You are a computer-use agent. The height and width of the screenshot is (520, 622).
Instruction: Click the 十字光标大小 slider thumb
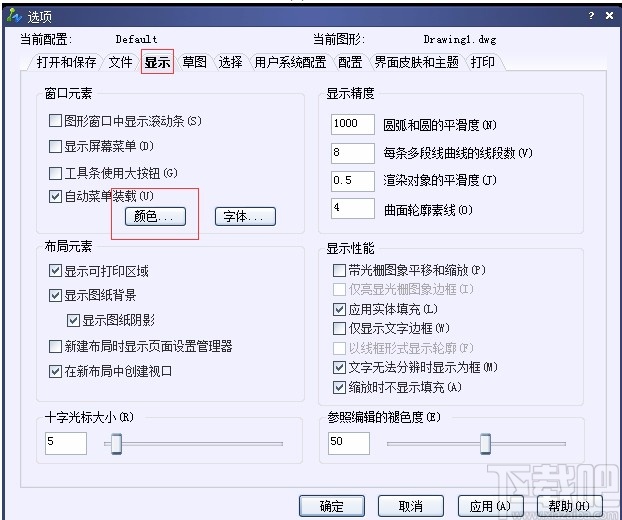(x=116, y=444)
